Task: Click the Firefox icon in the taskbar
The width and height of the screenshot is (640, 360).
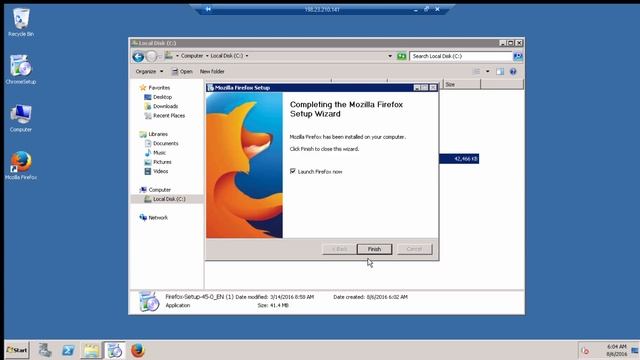Action: coord(138,350)
